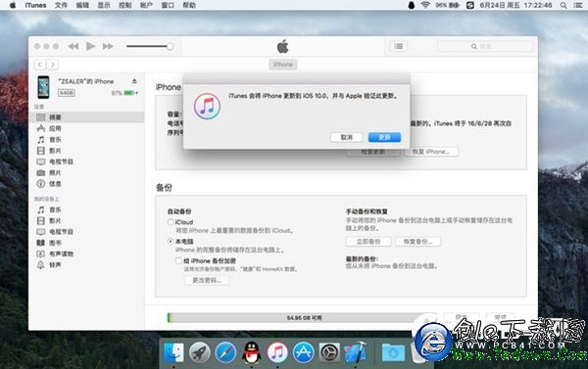Viewport: 588px width, 369px height.
Task: Enable 给 iPhone 备份加密 checkbox
Action: pyautogui.click(x=179, y=260)
